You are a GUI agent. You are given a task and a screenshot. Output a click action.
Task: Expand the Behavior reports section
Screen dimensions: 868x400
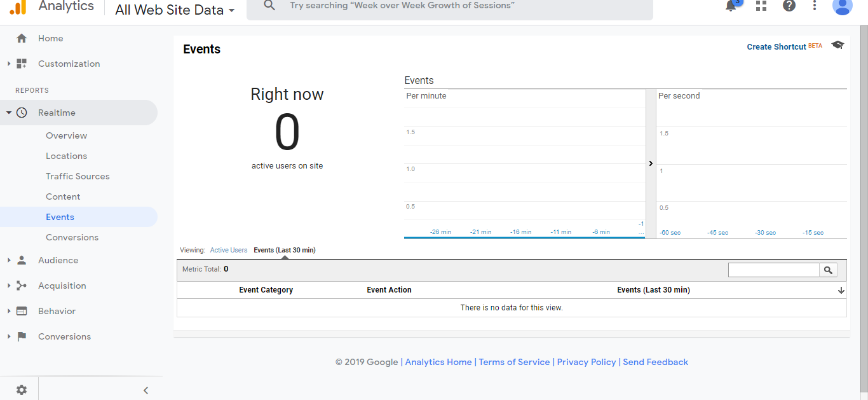click(57, 311)
